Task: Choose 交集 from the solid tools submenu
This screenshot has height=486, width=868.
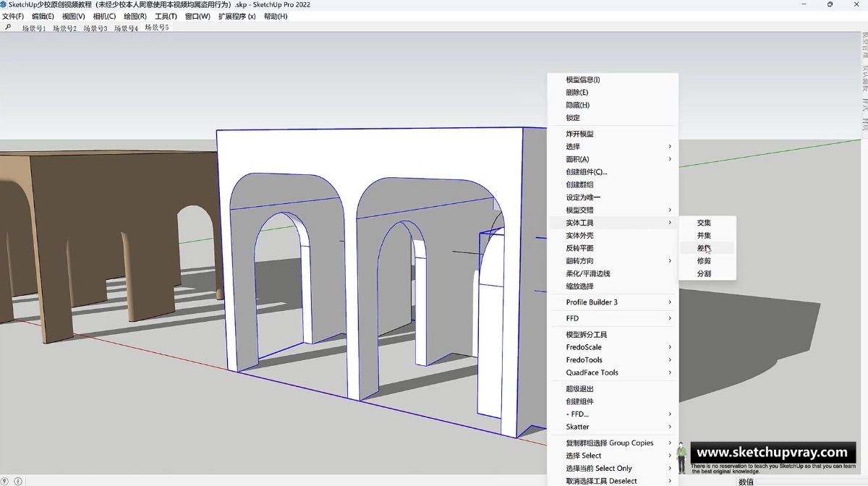Action: tap(707, 223)
